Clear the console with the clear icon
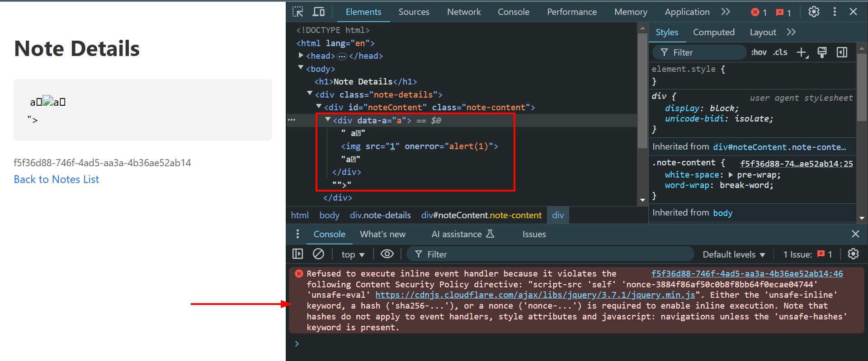 pos(318,254)
